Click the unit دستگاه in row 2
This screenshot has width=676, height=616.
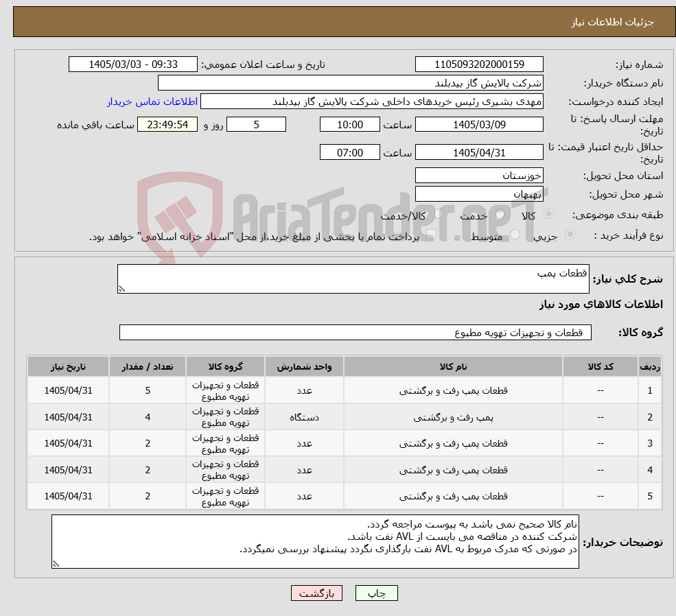[304, 417]
